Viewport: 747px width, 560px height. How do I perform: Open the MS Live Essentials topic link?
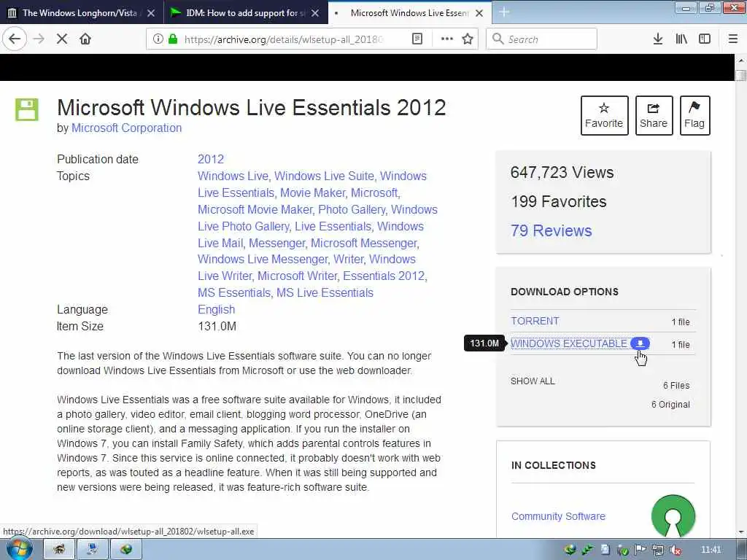[x=325, y=293]
